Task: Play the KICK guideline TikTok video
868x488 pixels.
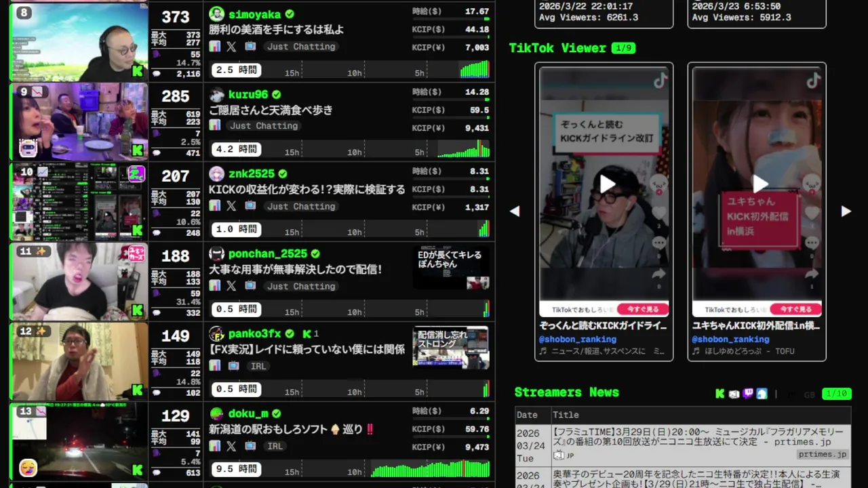Action: [x=607, y=184]
